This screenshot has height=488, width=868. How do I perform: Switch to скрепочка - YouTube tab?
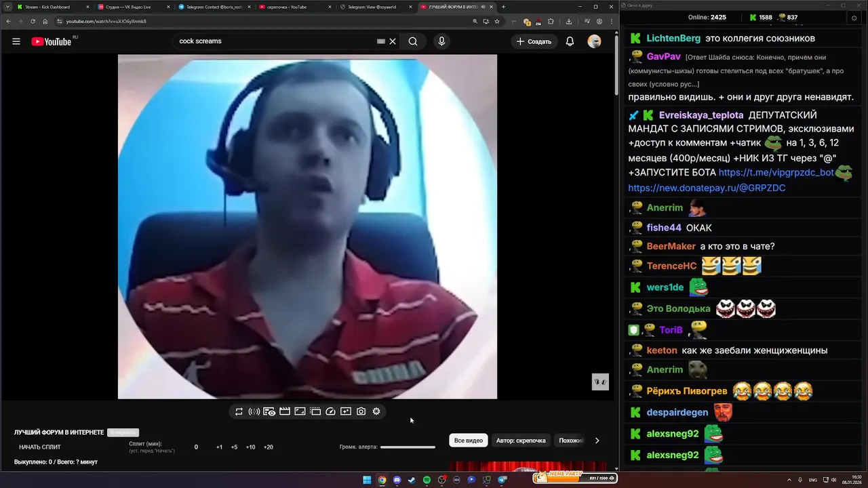click(x=294, y=7)
